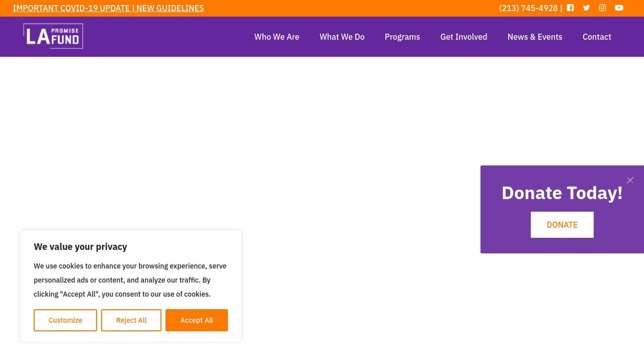
Task: Dismiss the Donate Today popup
Action: (630, 180)
